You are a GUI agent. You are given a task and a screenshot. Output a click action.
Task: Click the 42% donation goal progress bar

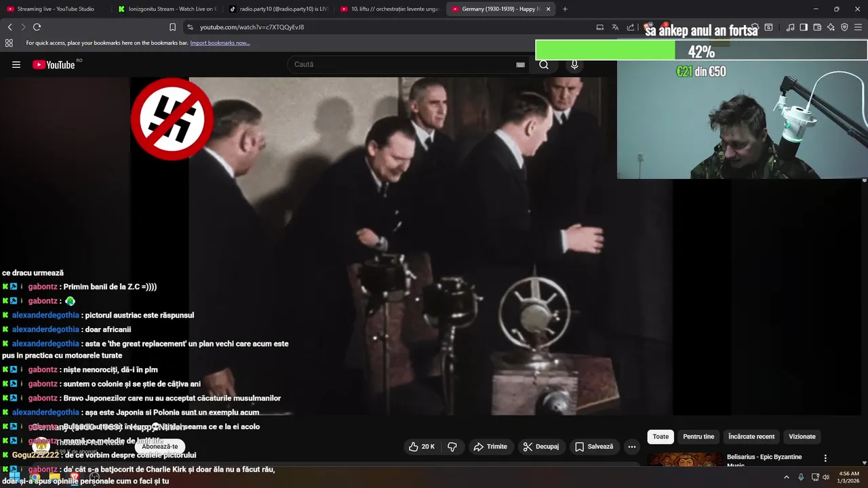(x=701, y=51)
